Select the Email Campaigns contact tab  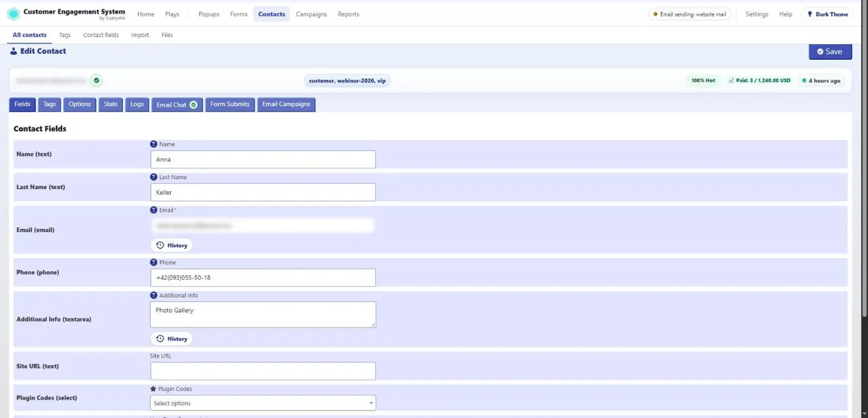pyautogui.click(x=286, y=105)
